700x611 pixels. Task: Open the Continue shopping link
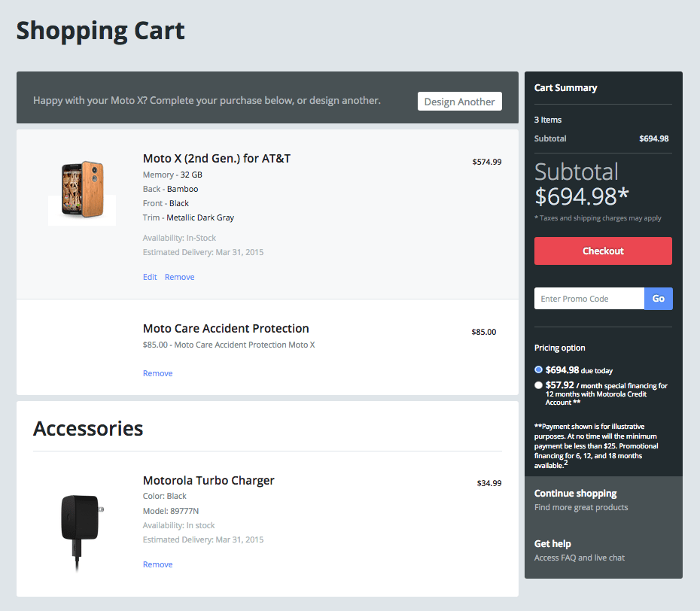point(575,494)
